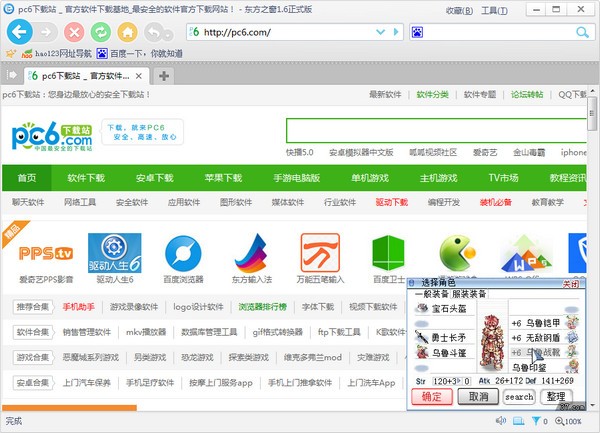600x433 pixels.
Task: Click the pc6.com site logo
Action: click(52, 136)
